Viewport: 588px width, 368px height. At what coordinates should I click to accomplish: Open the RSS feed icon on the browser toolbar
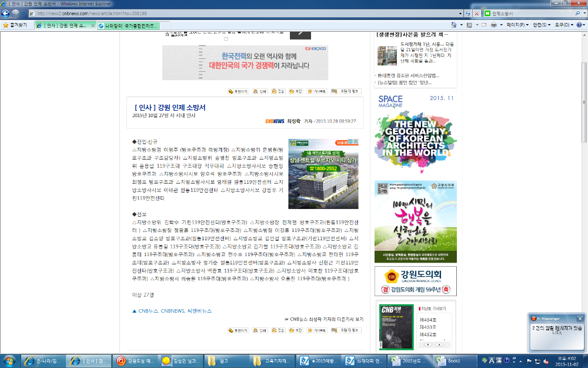click(x=469, y=25)
